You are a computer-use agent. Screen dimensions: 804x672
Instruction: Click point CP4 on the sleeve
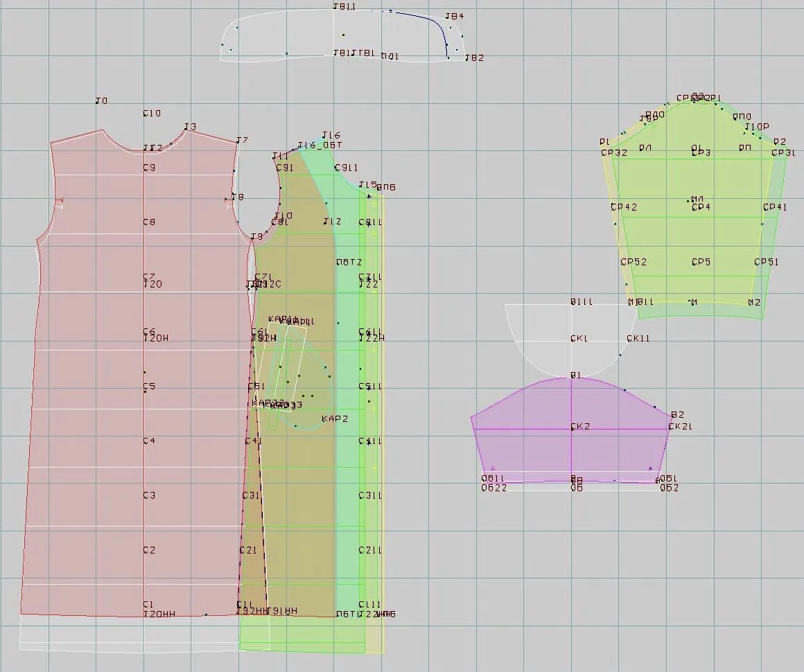[x=701, y=208]
